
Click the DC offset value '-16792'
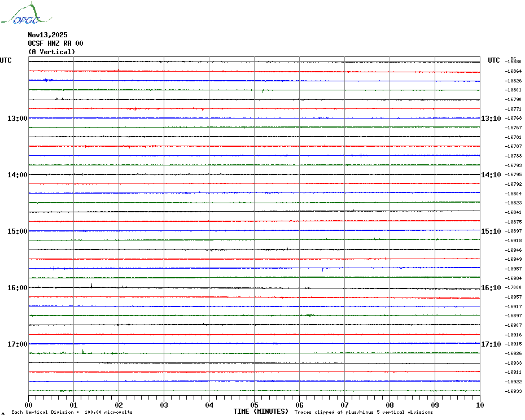[x=513, y=184]
